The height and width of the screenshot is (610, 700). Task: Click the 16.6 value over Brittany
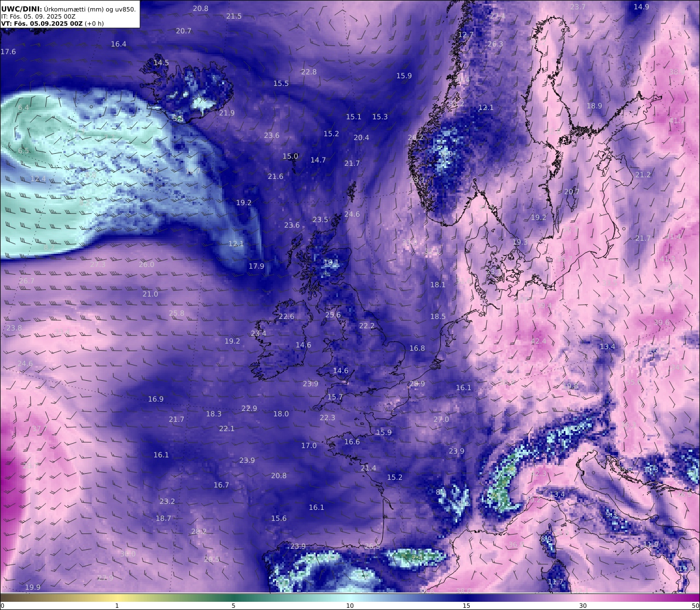click(x=352, y=442)
